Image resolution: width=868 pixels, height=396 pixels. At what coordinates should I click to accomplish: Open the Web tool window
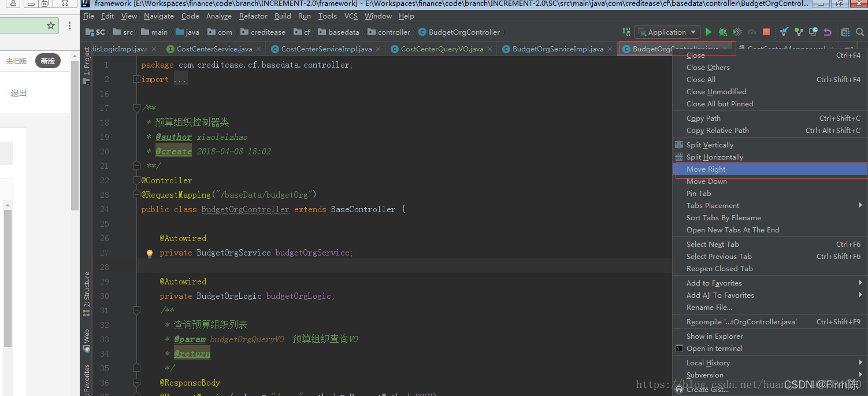click(x=87, y=341)
